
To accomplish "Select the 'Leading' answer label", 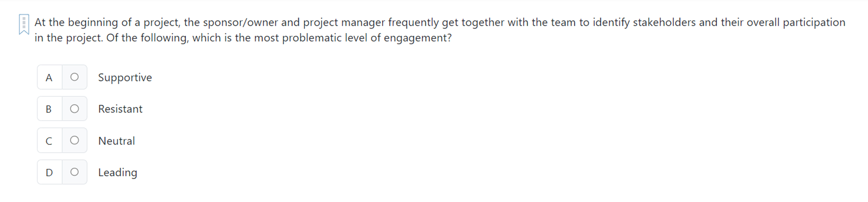I will coord(118,173).
